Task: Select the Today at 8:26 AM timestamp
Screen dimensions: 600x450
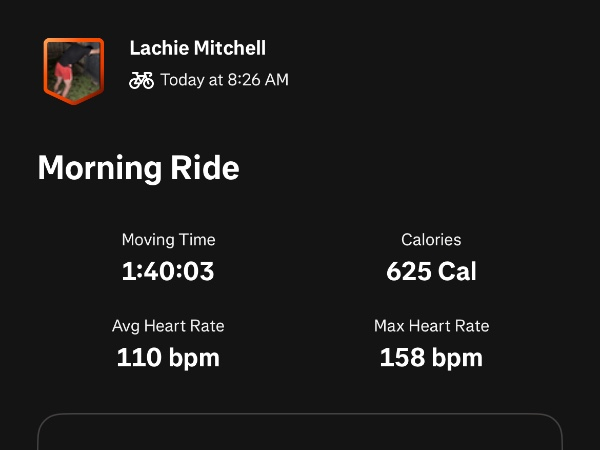Action: point(224,80)
